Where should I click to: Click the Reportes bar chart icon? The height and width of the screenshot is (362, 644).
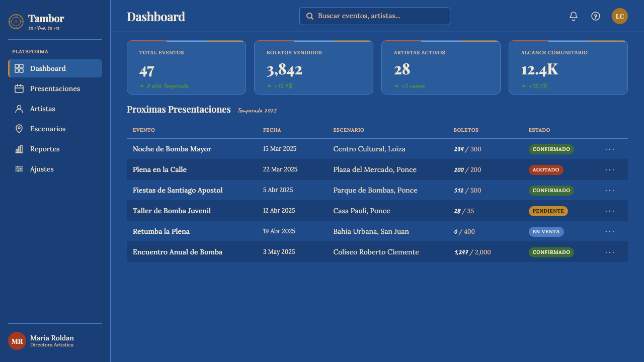(19, 149)
